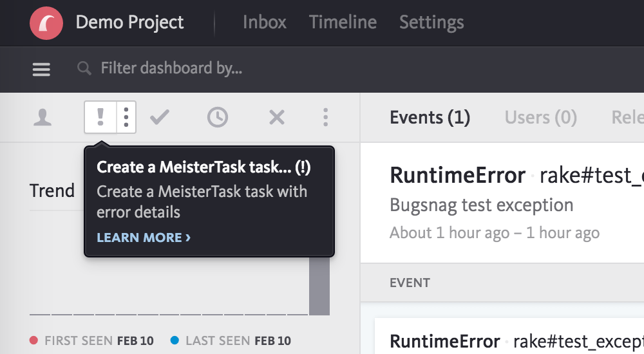
Task: Create a MeisterTask task with exclamation icon
Action: pos(100,117)
